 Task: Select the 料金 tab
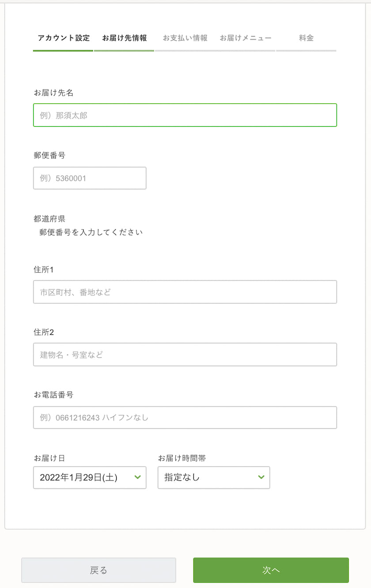point(306,38)
